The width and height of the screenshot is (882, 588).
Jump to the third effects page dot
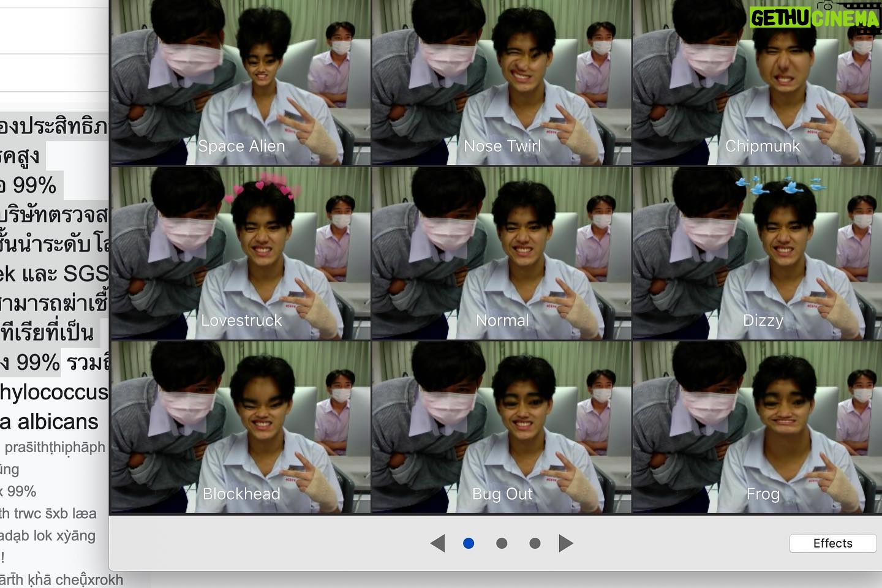[x=535, y=543]
